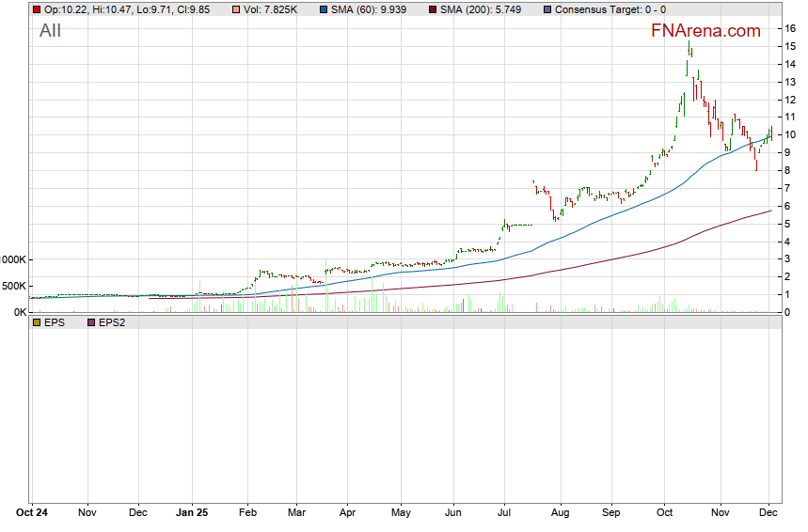
Task: Click the 16 price level on right axis
Action: (791, 28)
